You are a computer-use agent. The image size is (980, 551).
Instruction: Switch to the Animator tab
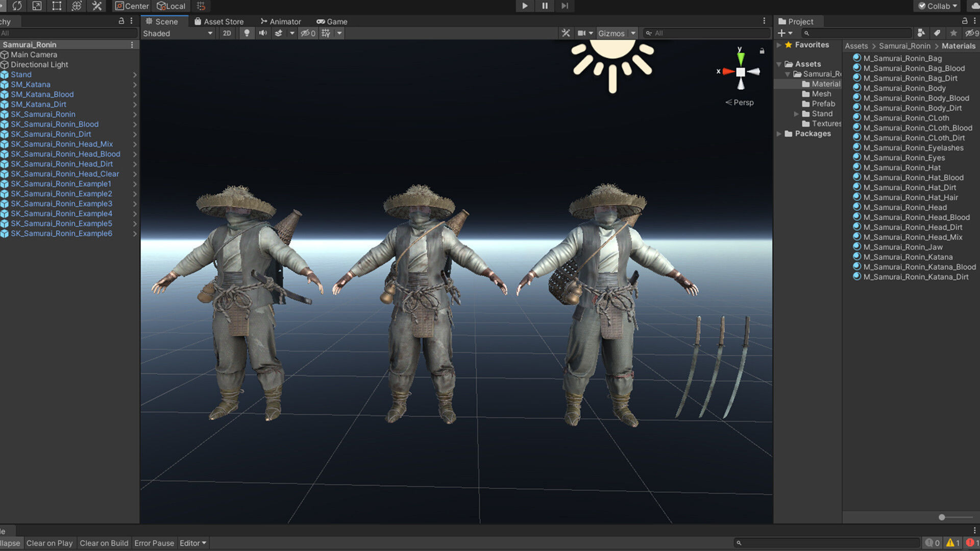pyautogui.click(x=281, y=21)
